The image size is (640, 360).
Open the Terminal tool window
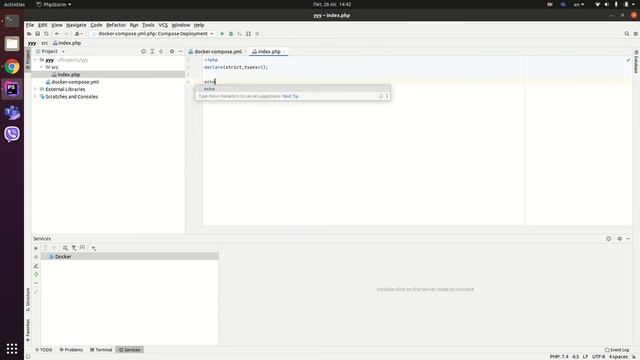101,350
